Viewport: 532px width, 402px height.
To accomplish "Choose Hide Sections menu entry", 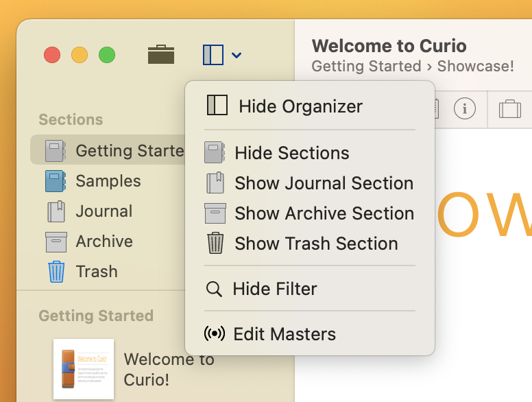I will (x=310, y=153).
